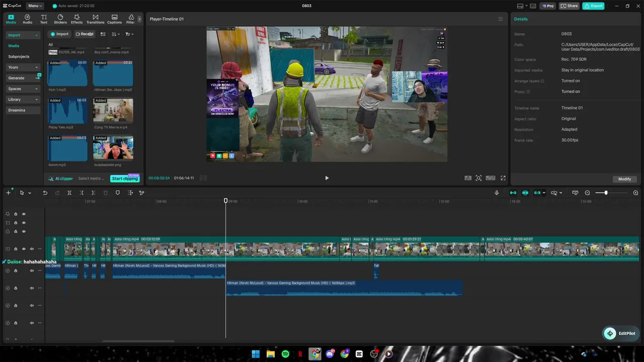Image resolution: width=644 pixels, height=362 pixels.
Task: Zoom in the timeline with the plus icon
Action: [x=635, y=193]
